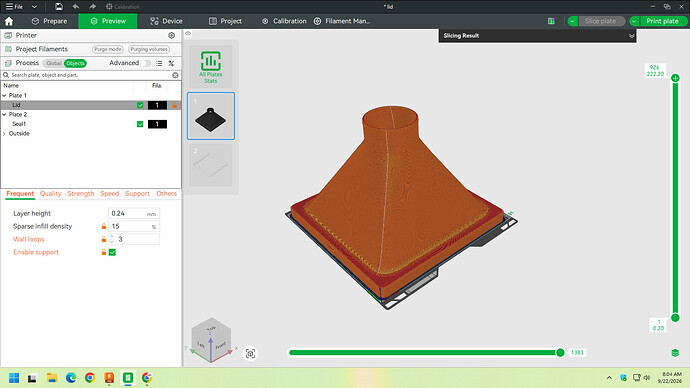Click the Print plate button
This screenshot has width=690, height=388.
[x=663, y=21]
